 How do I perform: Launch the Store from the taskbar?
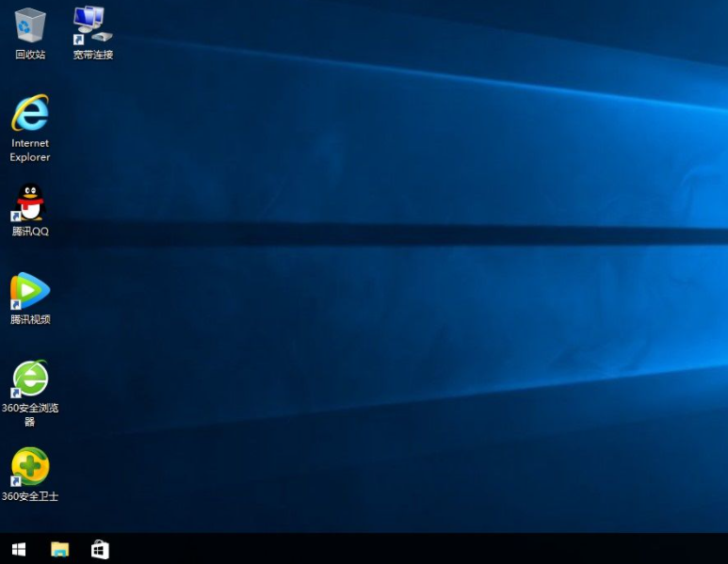click(x=100, y=549)
